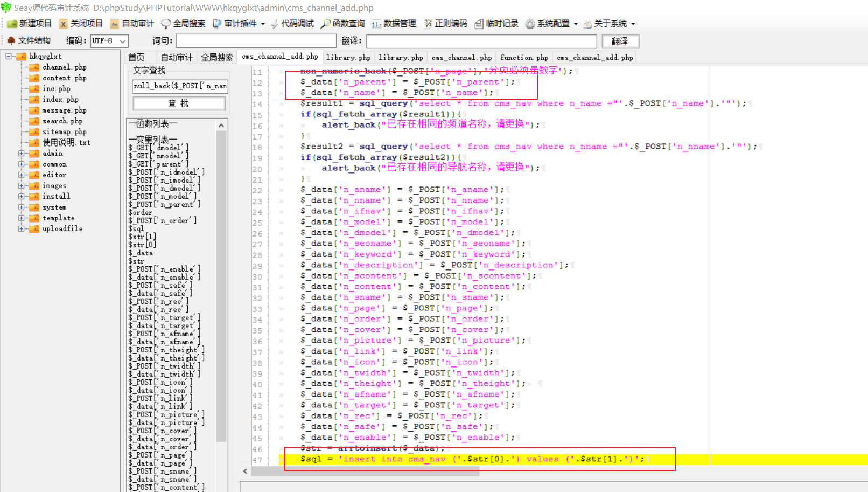The image size is (868, 492).
Task: Open the 审计插件 plugin menu
Action: click(x=239, y=24)
